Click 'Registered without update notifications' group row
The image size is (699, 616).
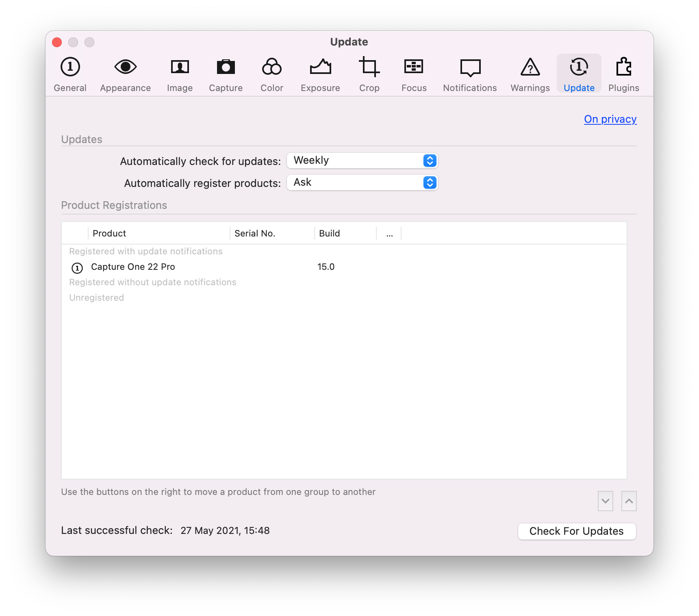tap(344, 282)
